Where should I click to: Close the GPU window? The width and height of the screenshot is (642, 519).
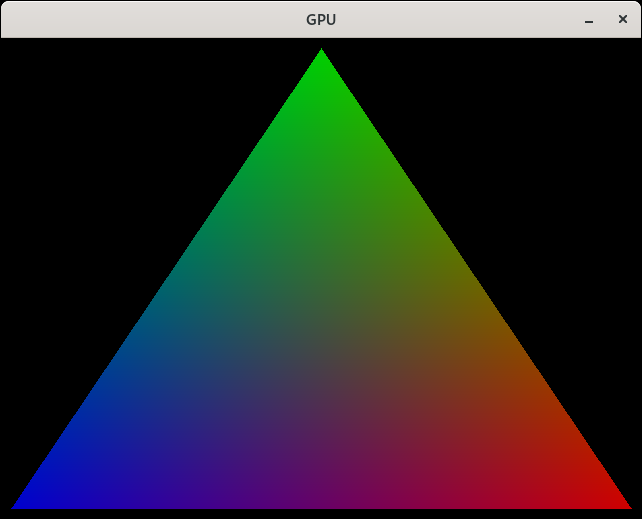point(622,20)
